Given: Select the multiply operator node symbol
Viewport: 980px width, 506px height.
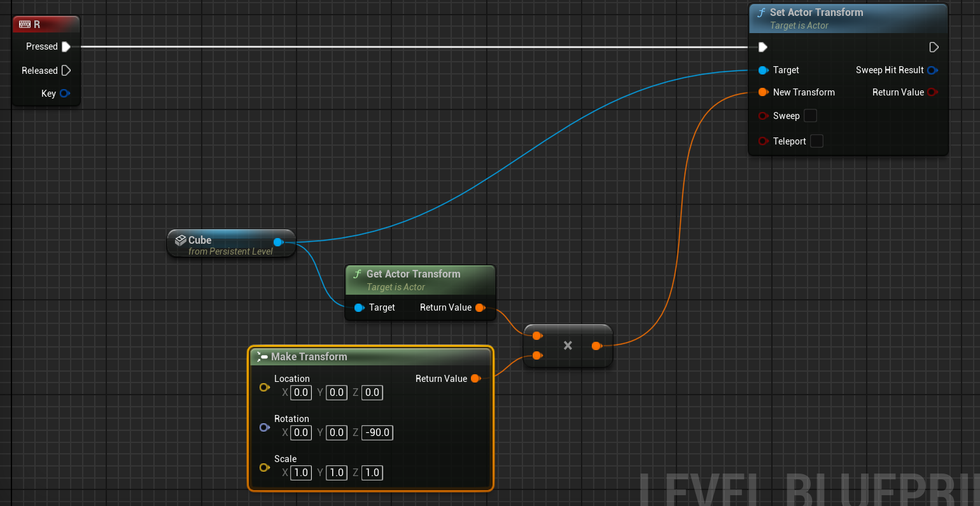Looking at the screenshot, I should coord(568,346).
